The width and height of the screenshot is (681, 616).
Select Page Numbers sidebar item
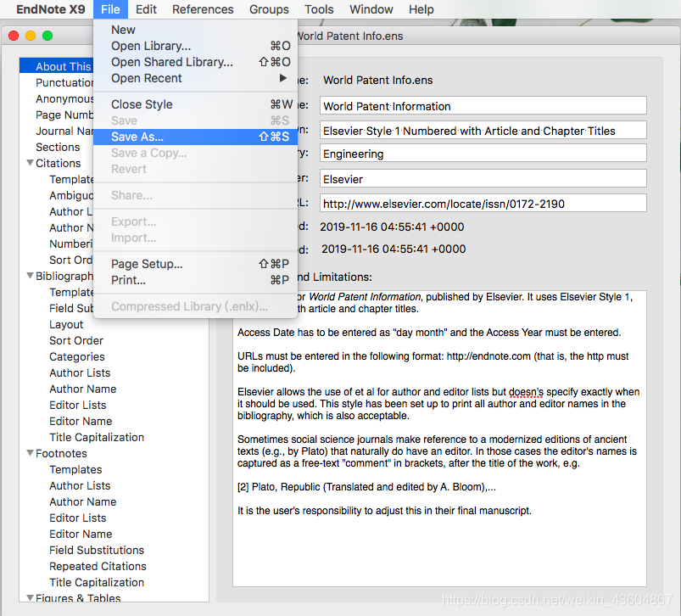coord(64,115)
